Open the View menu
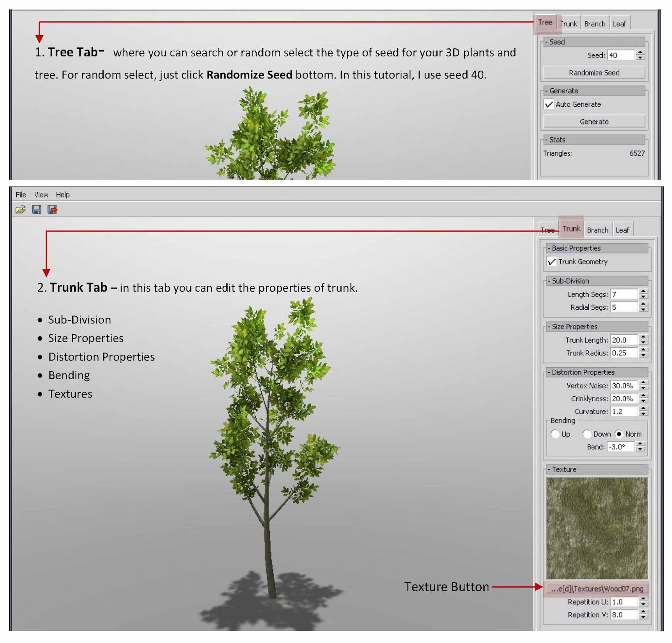 pos(41,195)
